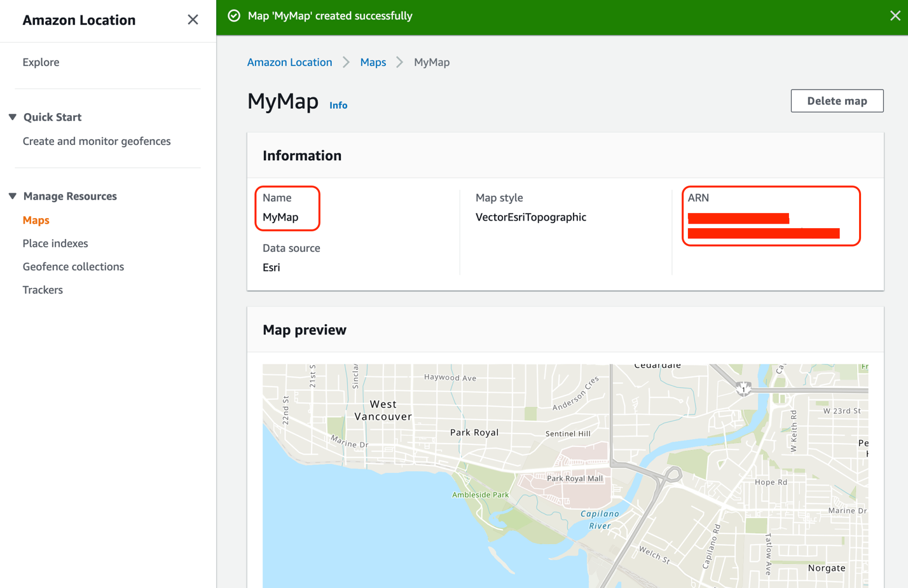
Task: Click the Amazon Location sidebar title
Action: pos(79,20)
